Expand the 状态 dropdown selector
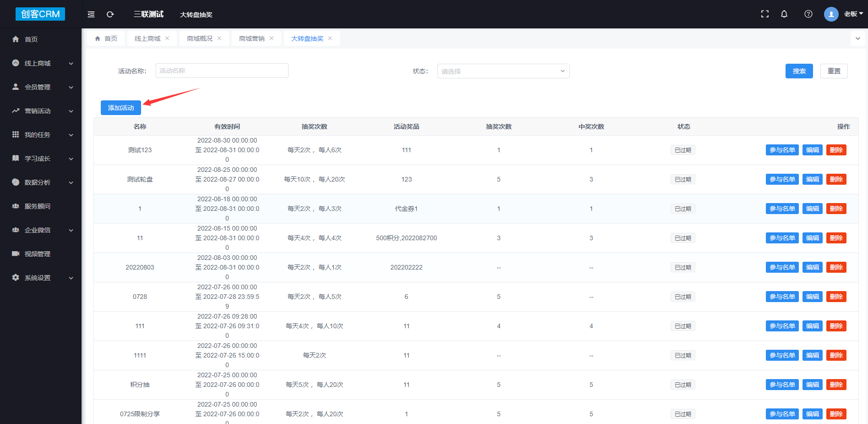 point(503,71)
